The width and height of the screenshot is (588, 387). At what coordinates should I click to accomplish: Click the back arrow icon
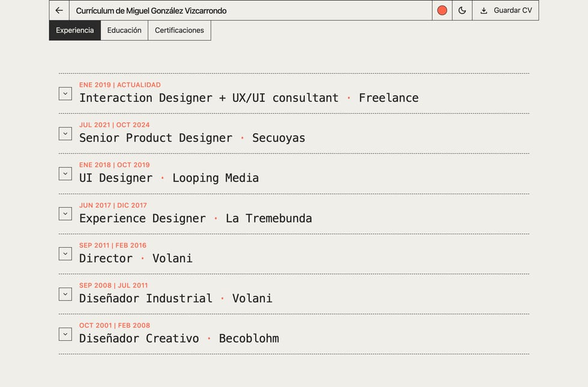pyautogui.click(x=59, y=11)
